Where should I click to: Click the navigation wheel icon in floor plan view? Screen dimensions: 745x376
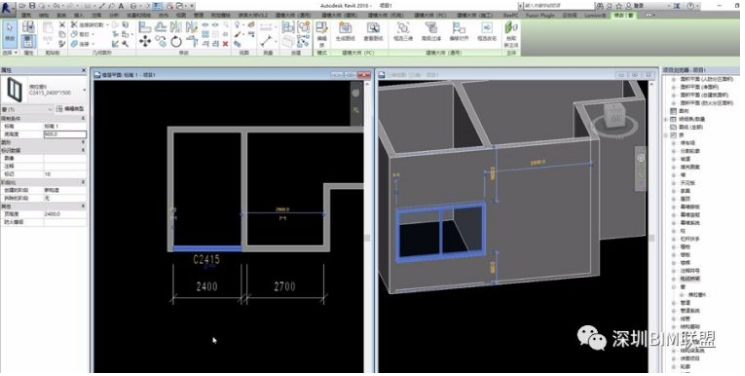click(356, 93)
